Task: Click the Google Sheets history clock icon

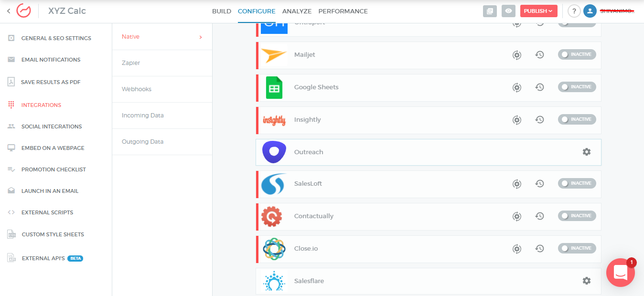Action: (x=539, y=87)
